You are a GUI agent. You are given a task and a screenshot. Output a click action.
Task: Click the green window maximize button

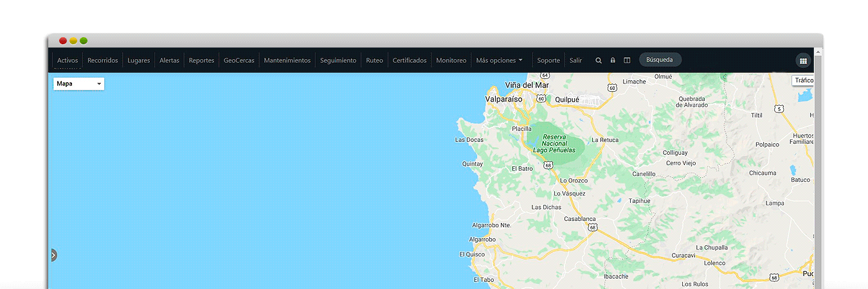[84, 40]
